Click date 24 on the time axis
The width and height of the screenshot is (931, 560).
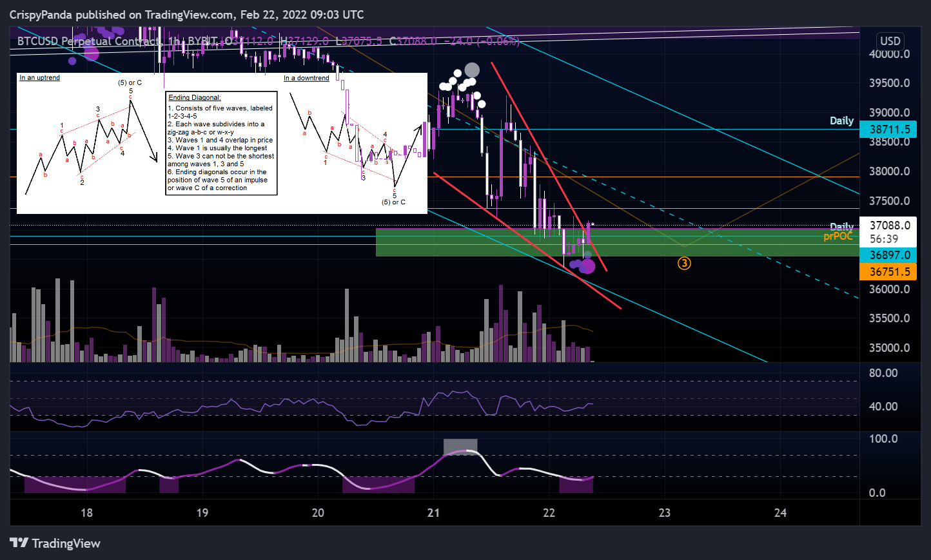(780, 513)
